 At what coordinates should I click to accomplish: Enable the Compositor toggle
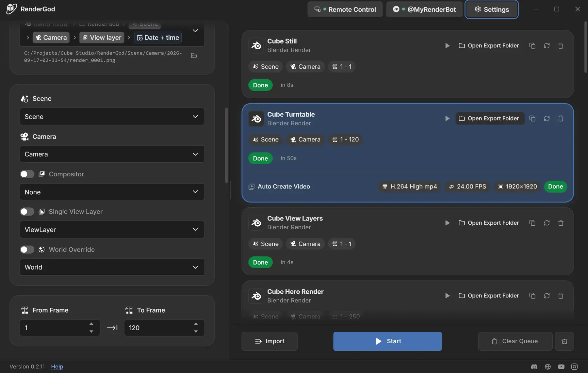click(27, 174)
